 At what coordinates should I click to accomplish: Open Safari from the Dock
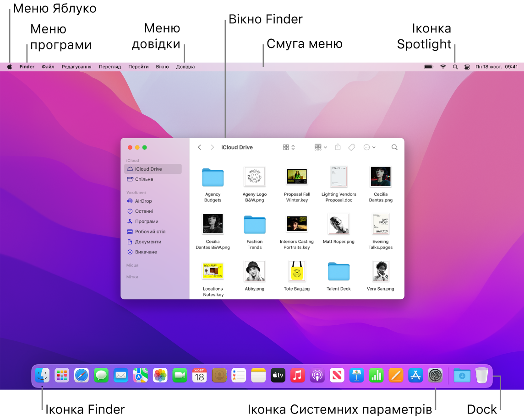tap(82, 375)
